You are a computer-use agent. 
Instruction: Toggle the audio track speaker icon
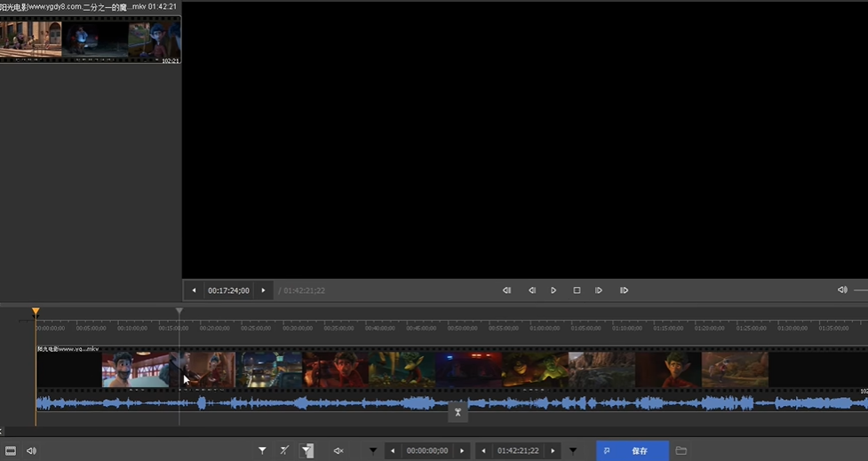click(x=32, y=450)
